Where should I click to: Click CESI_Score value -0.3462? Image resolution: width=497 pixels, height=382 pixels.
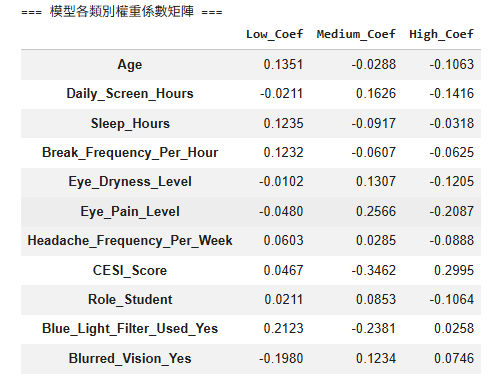point(374,270)
